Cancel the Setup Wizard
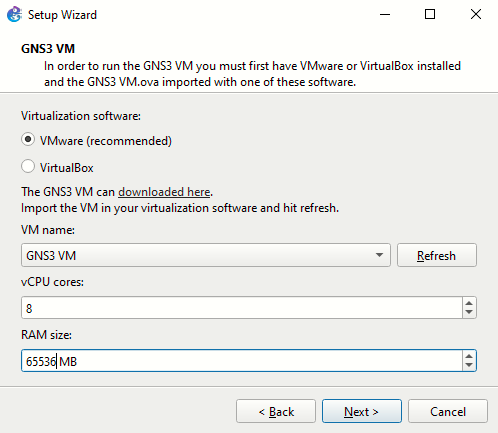The width and height of the screenshot is (498, 433). [448, 411]
